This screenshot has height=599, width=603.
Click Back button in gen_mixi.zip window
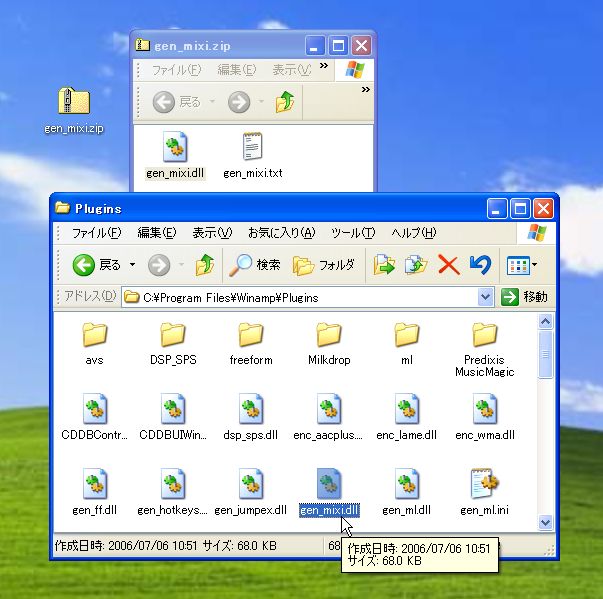(x=177, y=102)
